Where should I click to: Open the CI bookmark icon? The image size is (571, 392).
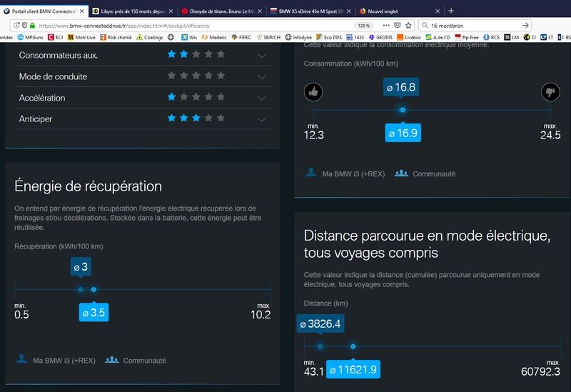526,37
